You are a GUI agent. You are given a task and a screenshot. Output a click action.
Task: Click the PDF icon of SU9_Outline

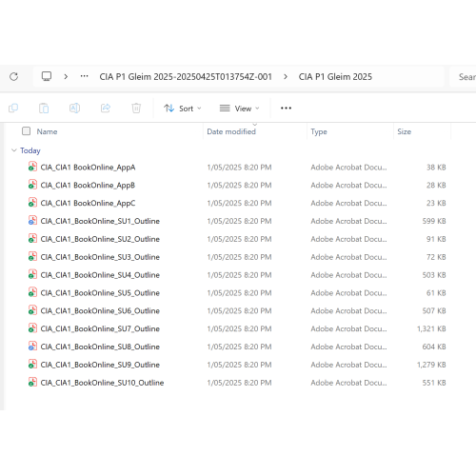32,365
